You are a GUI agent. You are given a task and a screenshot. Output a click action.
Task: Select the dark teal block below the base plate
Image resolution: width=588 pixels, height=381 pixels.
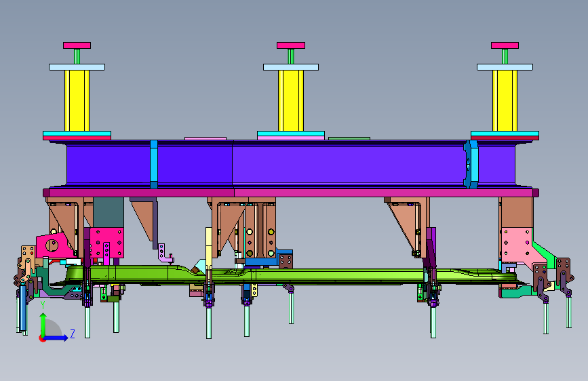[109, 212]
